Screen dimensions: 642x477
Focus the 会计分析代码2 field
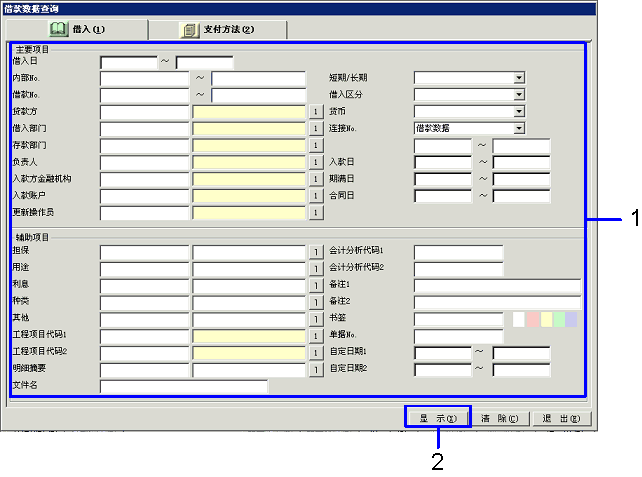pos(459,269)
